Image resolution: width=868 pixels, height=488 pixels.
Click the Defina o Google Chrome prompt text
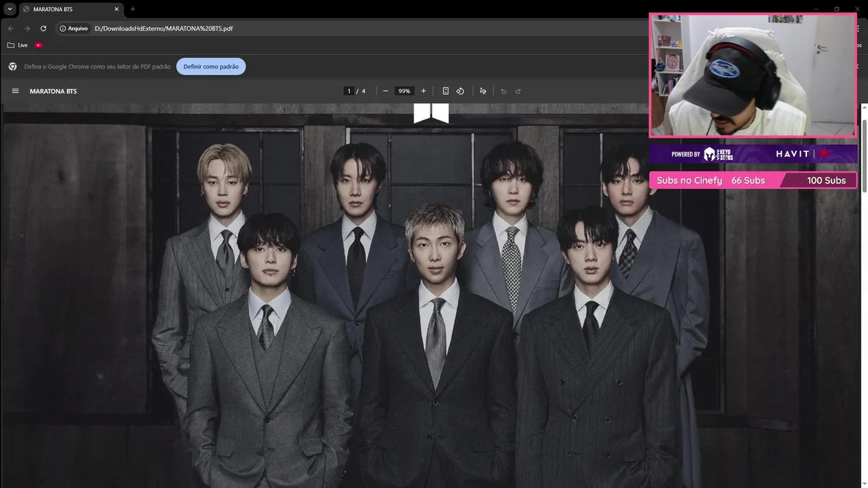click(98, 66)
